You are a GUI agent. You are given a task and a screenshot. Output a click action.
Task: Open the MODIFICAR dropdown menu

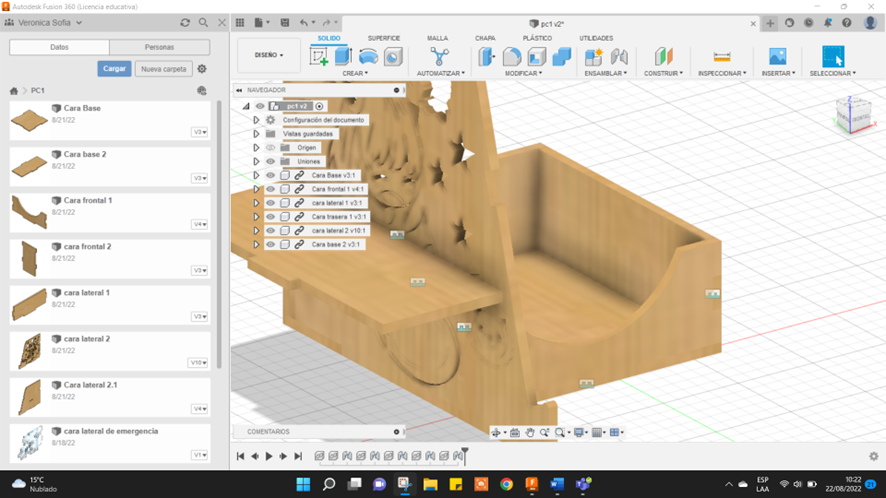523,73
